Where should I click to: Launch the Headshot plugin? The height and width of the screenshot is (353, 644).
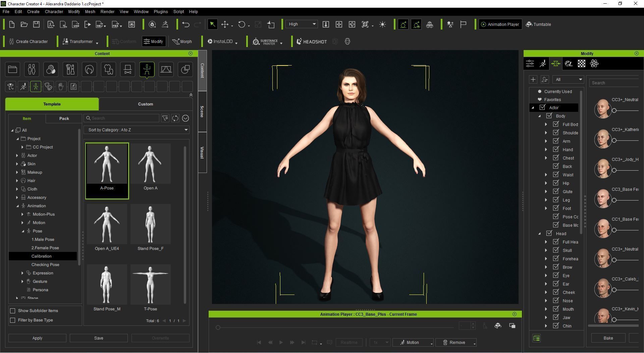pos(311,41)
